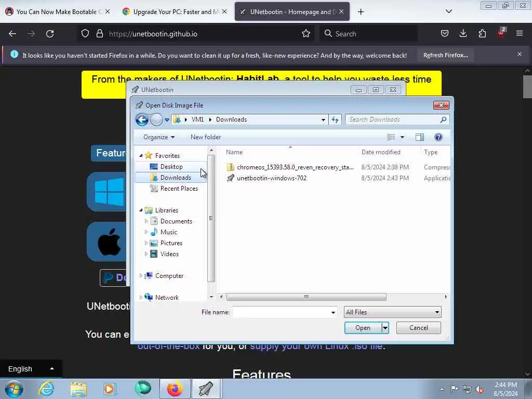Viewport: 532px width, 399px height.
Task: Open the view options dropdown arrow
Action: (x=402, y=137)
